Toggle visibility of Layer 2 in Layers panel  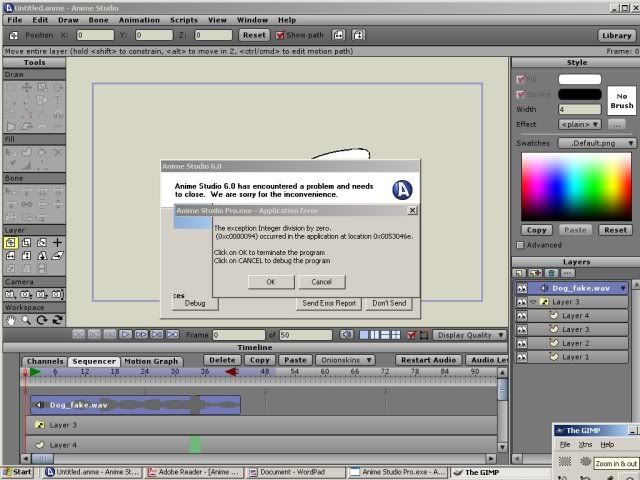[522, 343]
